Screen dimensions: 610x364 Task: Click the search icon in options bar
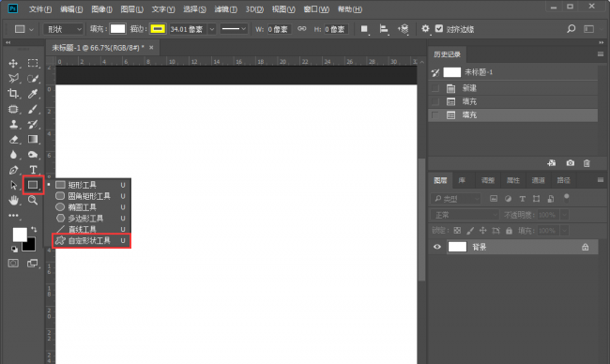(x=572, y=29)
